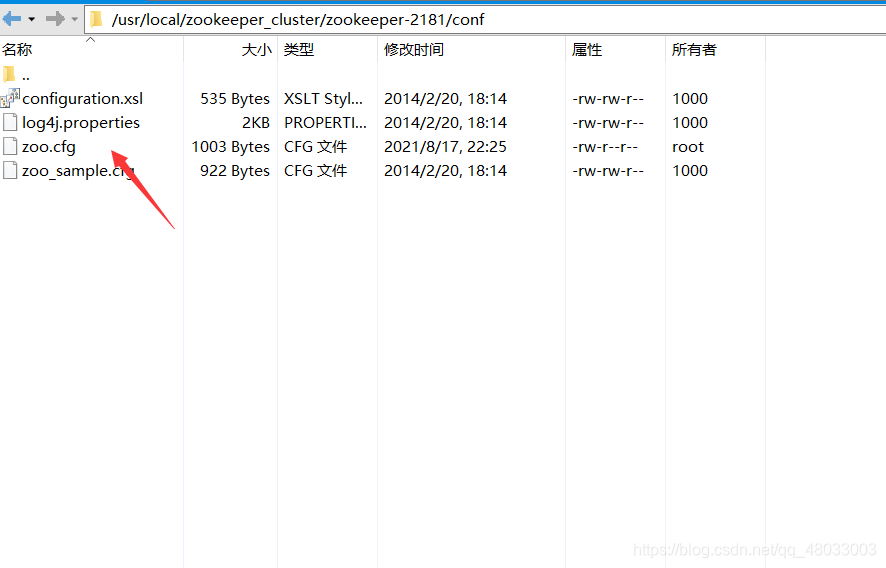
Task: Click the 1003 Bytes size cell
Action: click(x=231, y=147)
